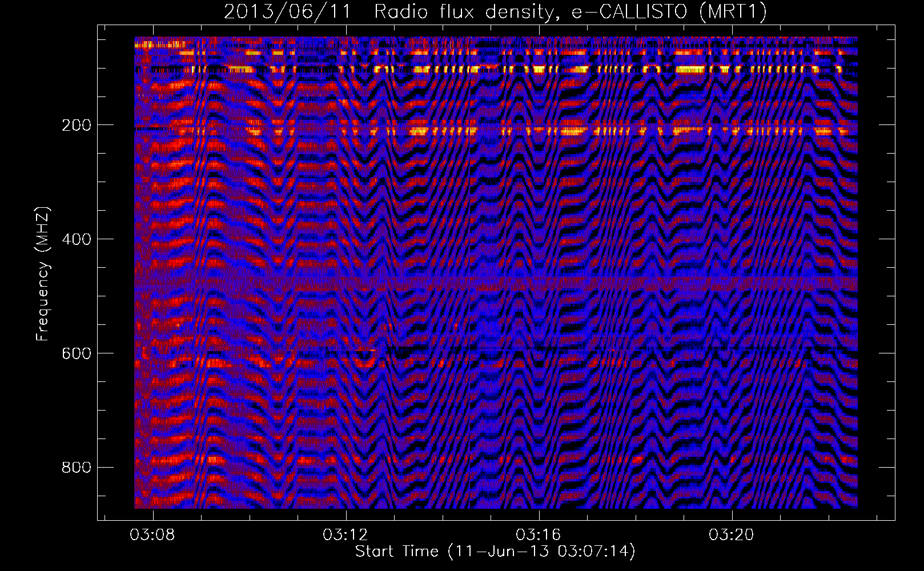Viewport: 924px width, 571px height.
Task: Select the '600' frequency tick label
Action: (77, 353)
